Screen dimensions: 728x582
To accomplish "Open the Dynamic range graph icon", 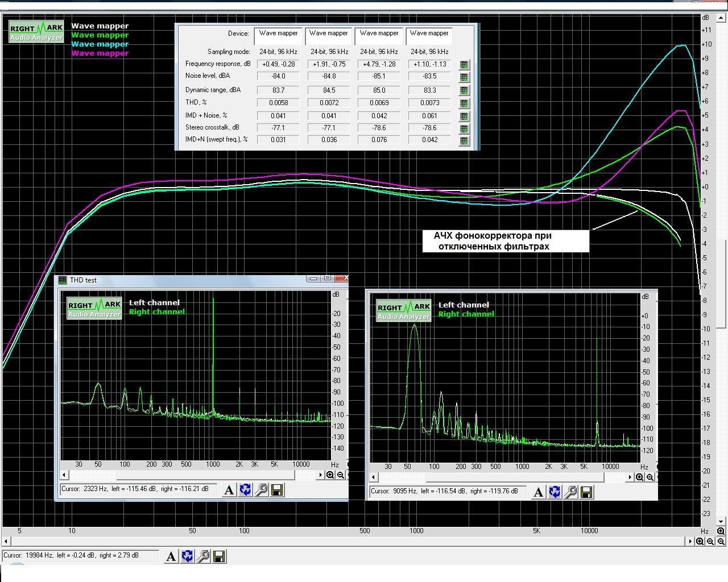I will (x=464, y=91).
